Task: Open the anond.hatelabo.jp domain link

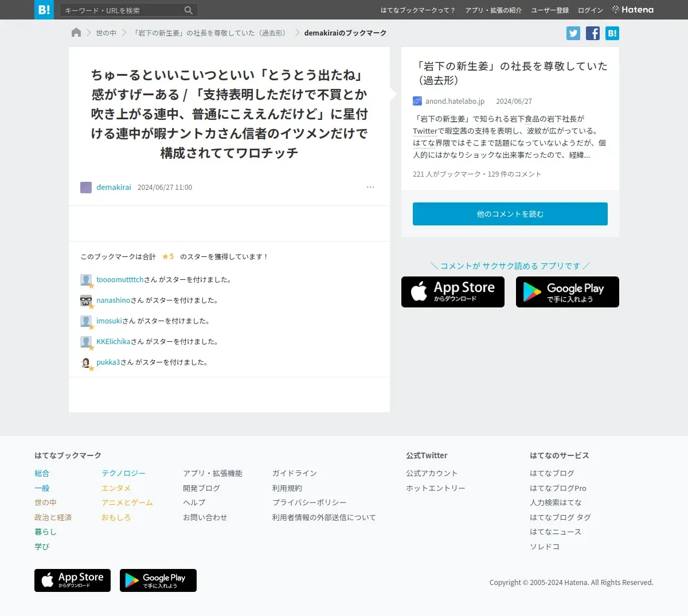Action: pyautogui.click(x=455, y=101)
